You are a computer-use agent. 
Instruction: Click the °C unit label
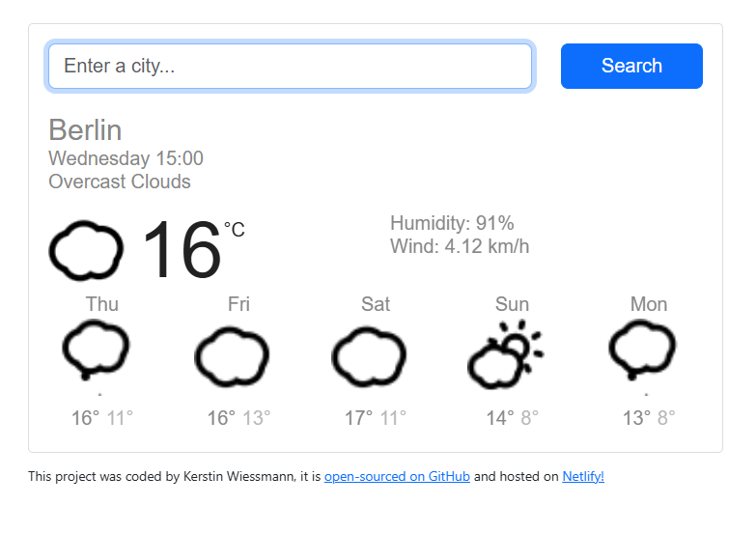[x=235, y=230]
